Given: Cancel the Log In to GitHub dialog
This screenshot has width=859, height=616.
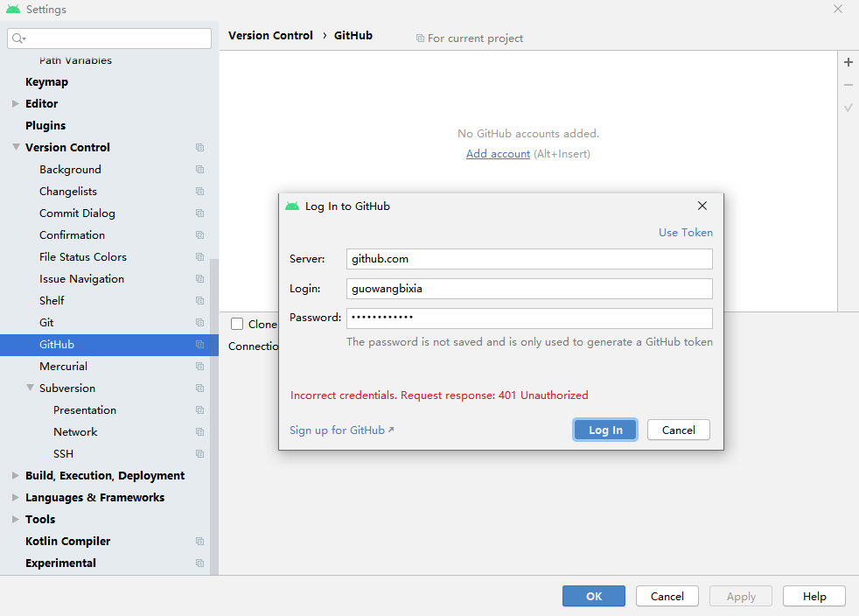Looking at the screenshot, I should 678,430.
